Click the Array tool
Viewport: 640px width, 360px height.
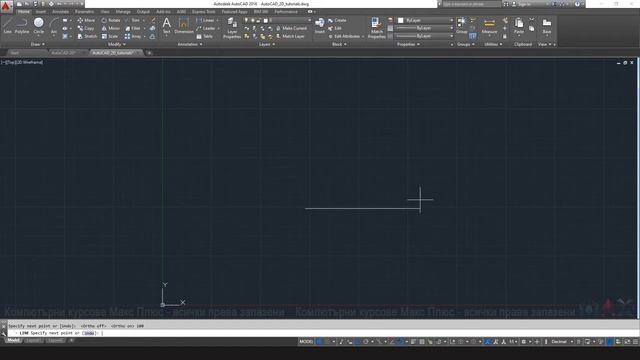click(x=133, y=36)
